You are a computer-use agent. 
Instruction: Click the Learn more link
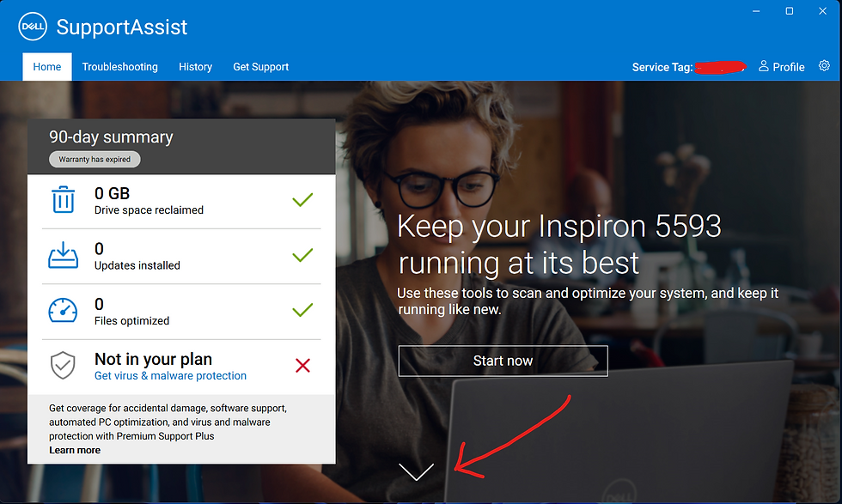click(x=75, y=450)
